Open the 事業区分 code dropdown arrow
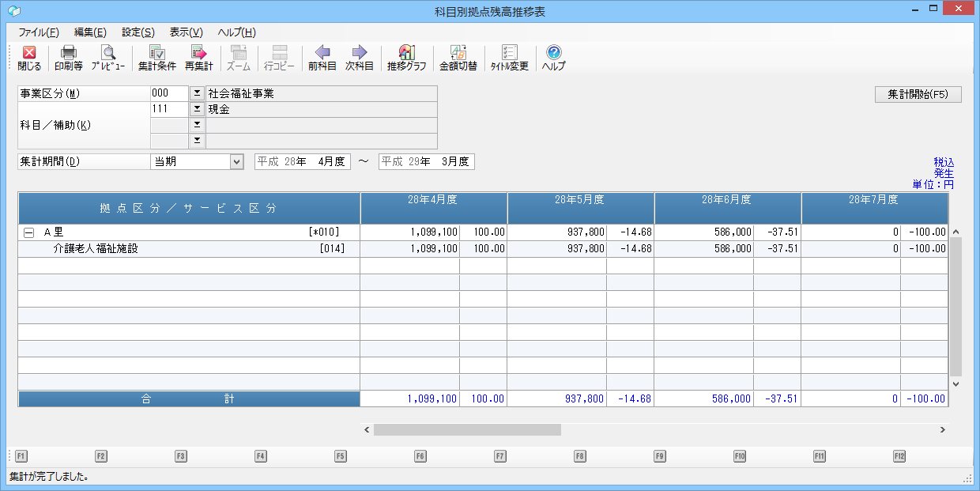This screenshot has width=980, height=491. pyautogui.click(x=197, y=93)
